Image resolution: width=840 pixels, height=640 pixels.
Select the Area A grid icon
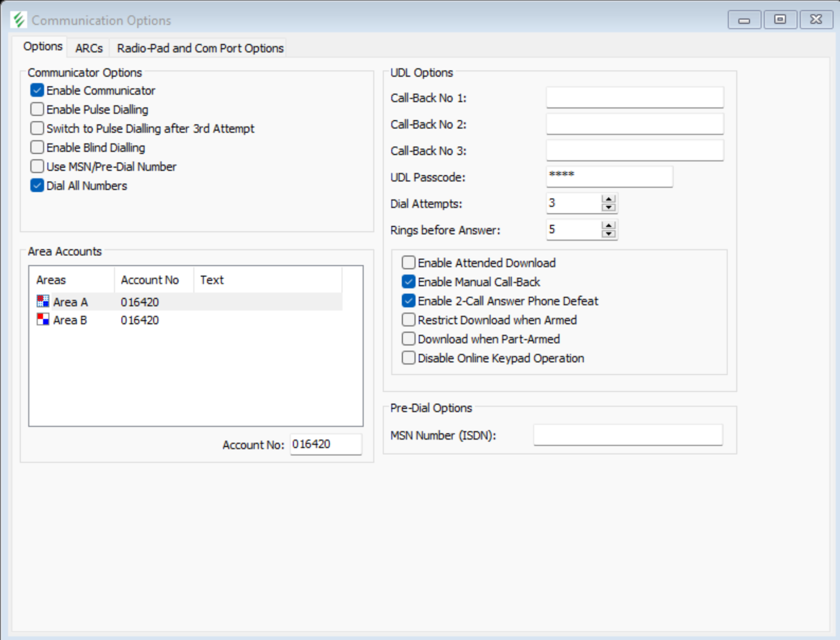pos(43,301)
